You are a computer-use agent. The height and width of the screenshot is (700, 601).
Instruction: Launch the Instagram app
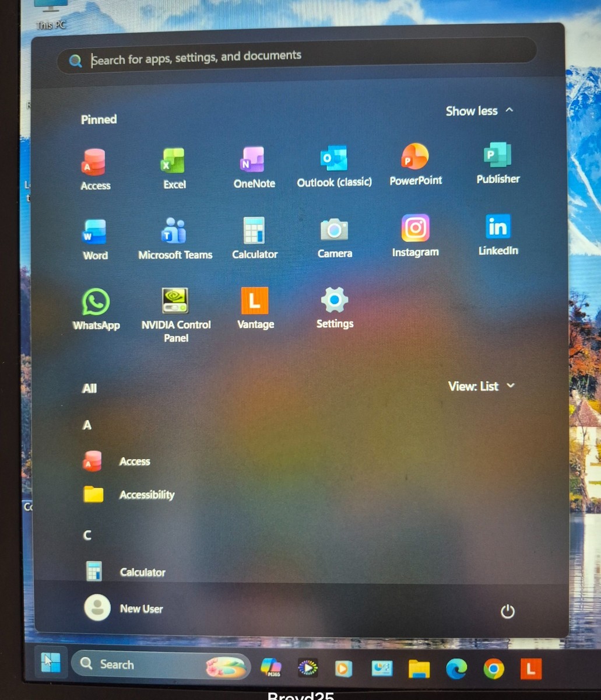coord(415,236)
